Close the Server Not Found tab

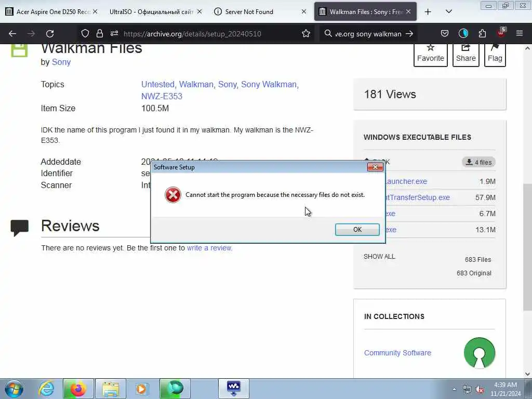[303, 12]
